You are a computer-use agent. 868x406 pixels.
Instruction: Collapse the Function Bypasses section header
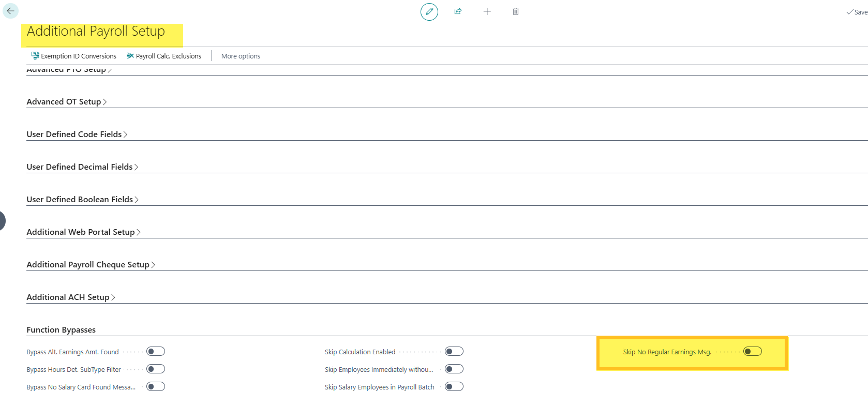(x=61, y=330)
